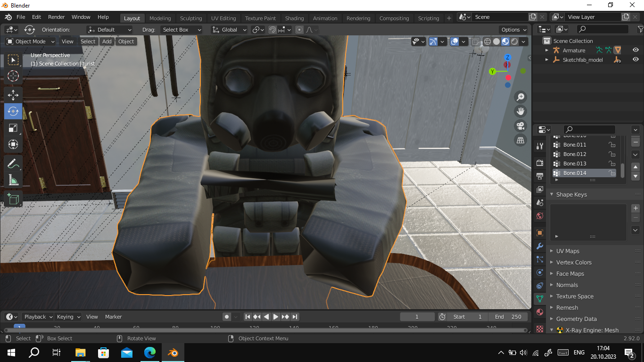Open the Object Mode dropdown
Image resolution: width=644 pixels, height=362 pixels.
[30, 41]
